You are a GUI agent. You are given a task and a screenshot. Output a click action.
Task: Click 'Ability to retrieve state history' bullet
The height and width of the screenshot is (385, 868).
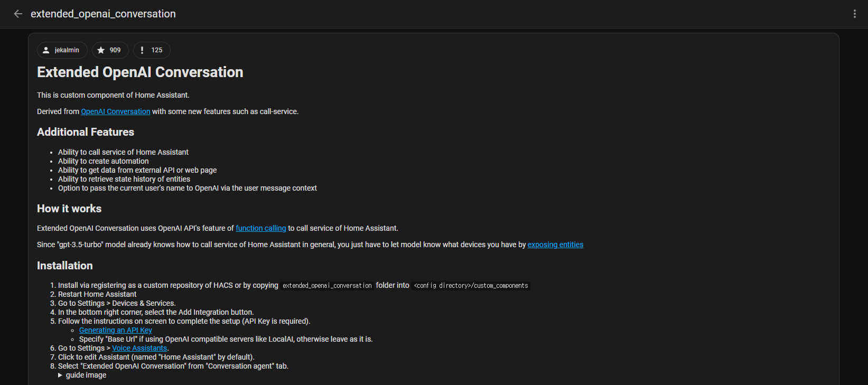coord(124,179)
